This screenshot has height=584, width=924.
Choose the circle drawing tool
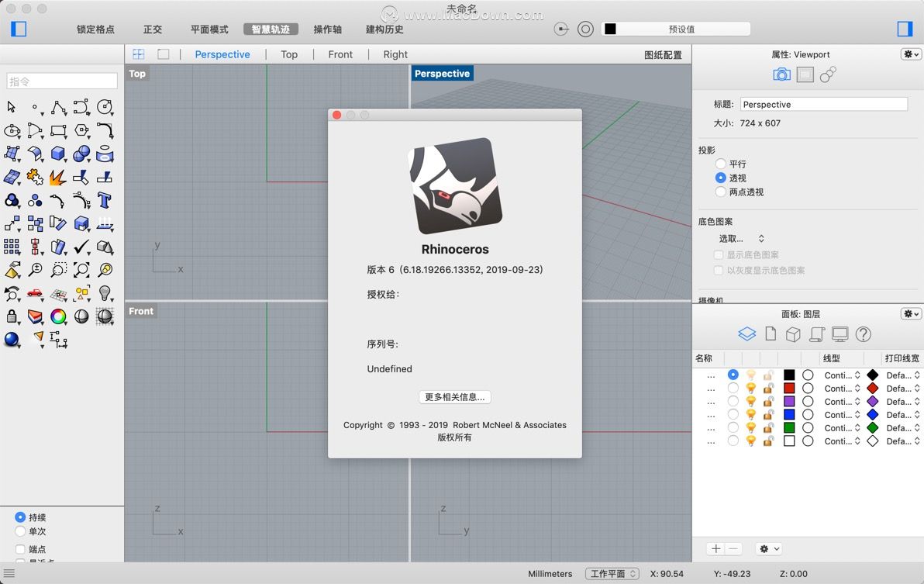105,107
